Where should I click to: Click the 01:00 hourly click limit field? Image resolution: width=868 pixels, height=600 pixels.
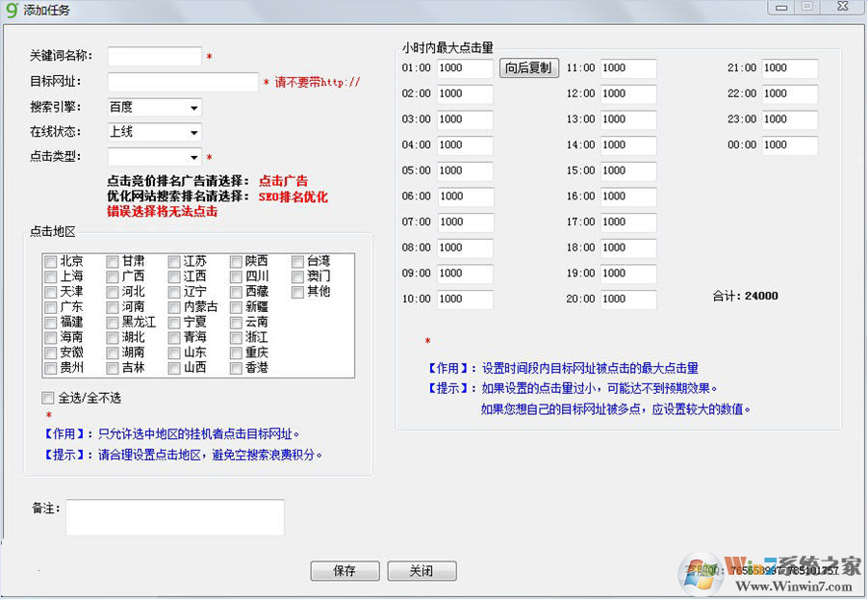pyautogui.click(x=465, y=67)
